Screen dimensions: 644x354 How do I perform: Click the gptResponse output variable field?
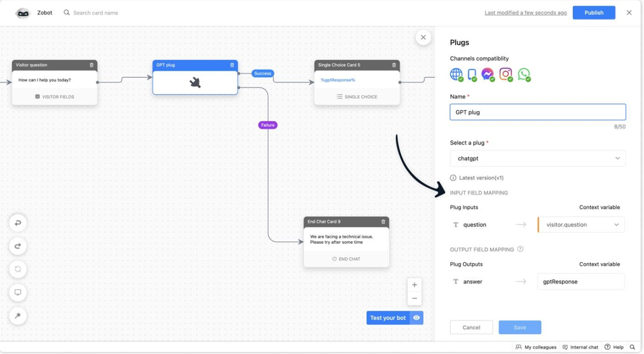point(581,282)
